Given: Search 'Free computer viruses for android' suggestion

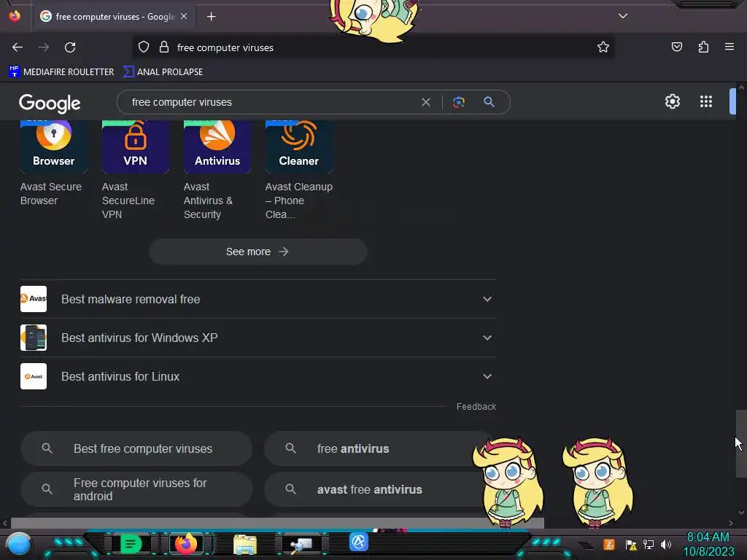Looking at the screenshot, I should 136,489.
